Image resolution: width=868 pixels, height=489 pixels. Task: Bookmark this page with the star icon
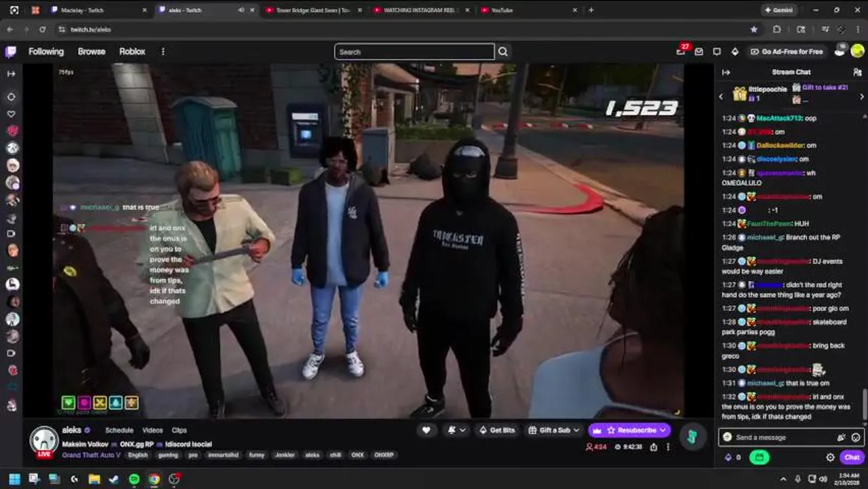754,29
